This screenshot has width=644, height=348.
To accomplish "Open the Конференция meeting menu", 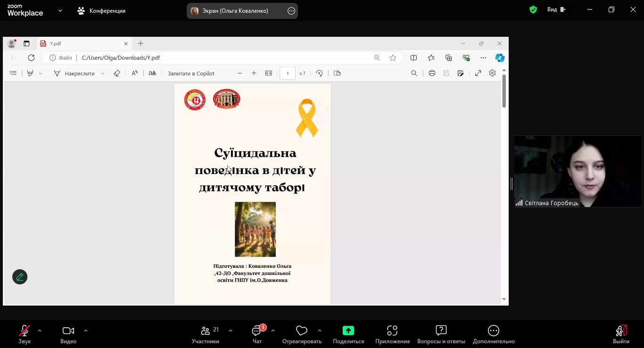I will (102, 11).
